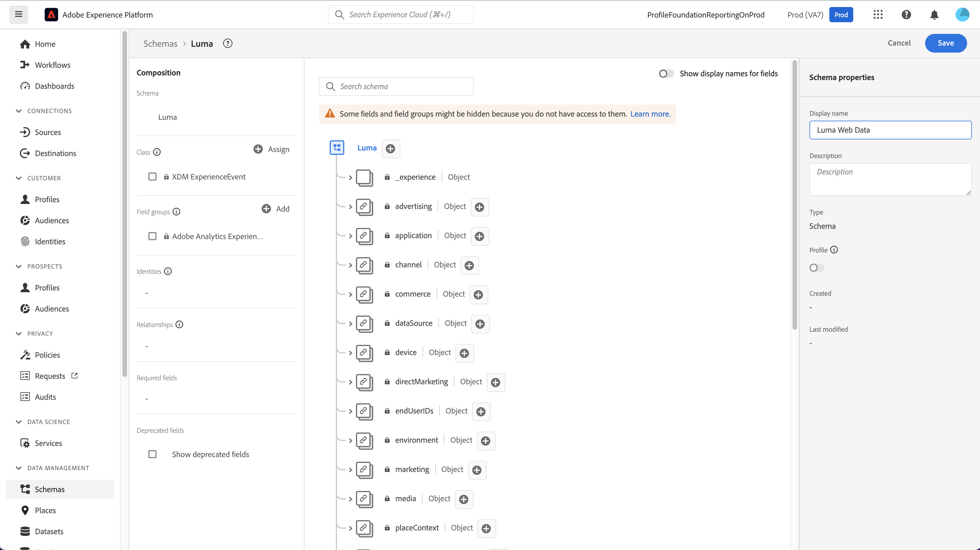The height and width of the screenshot is (550, 980).
Task: Click the Search schema field
Action: 396,87
